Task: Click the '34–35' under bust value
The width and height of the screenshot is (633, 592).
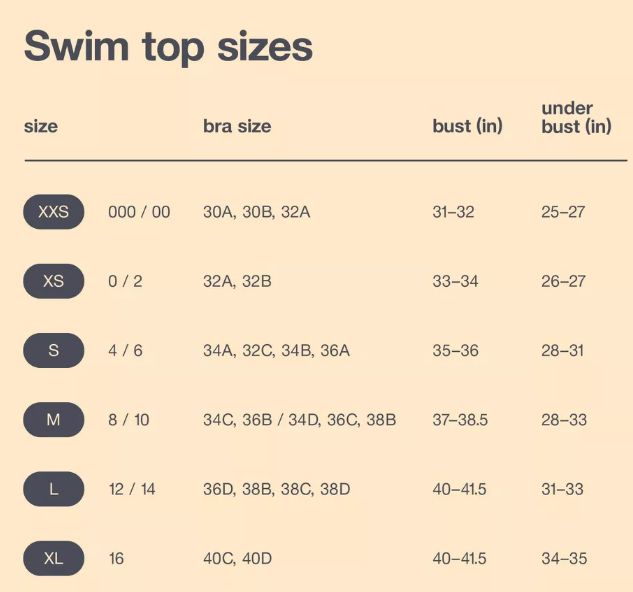Action: coord(564,558)
